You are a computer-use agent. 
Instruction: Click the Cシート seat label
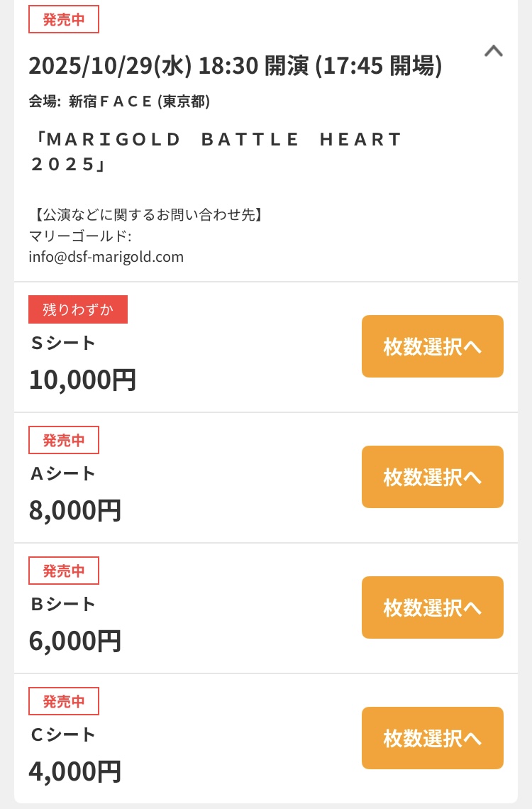coord(62,734)
